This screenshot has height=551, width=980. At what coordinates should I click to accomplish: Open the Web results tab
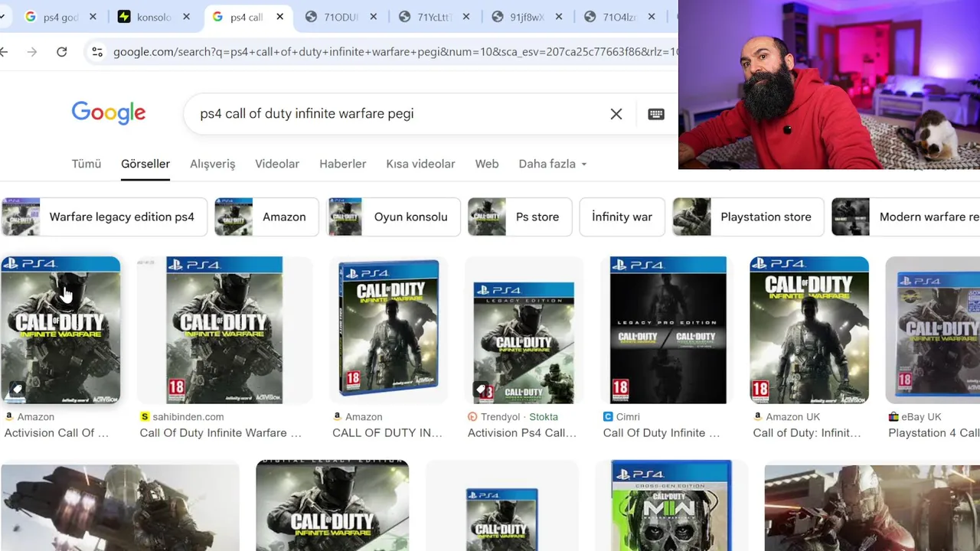(487, 164)
